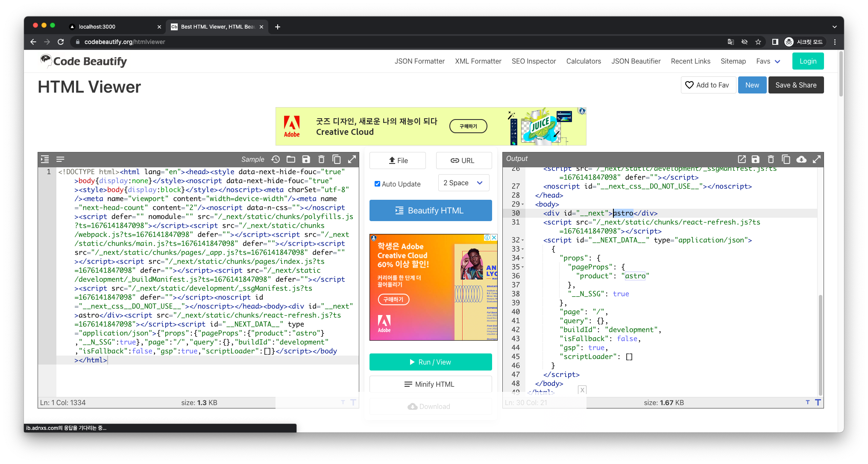Screen dimensions: 868x464
Task: Save output with the floppy disk icon
Action: (x=756, y=159)
